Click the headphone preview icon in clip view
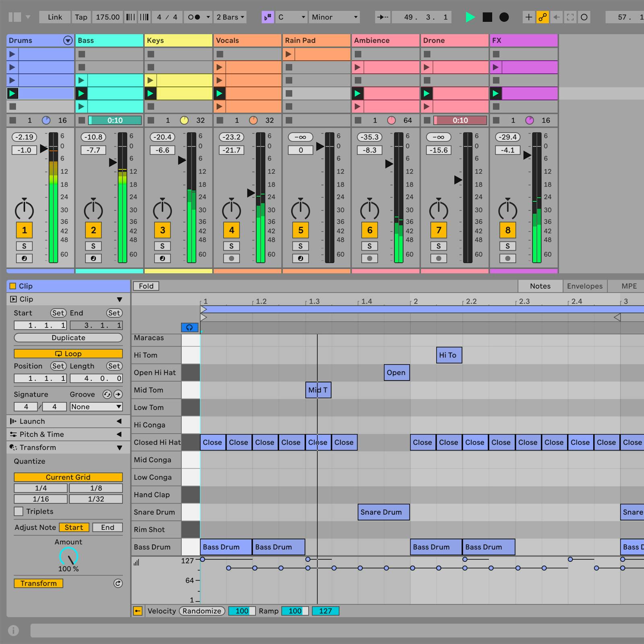The image size is (644, 644). tap(190, 328)
